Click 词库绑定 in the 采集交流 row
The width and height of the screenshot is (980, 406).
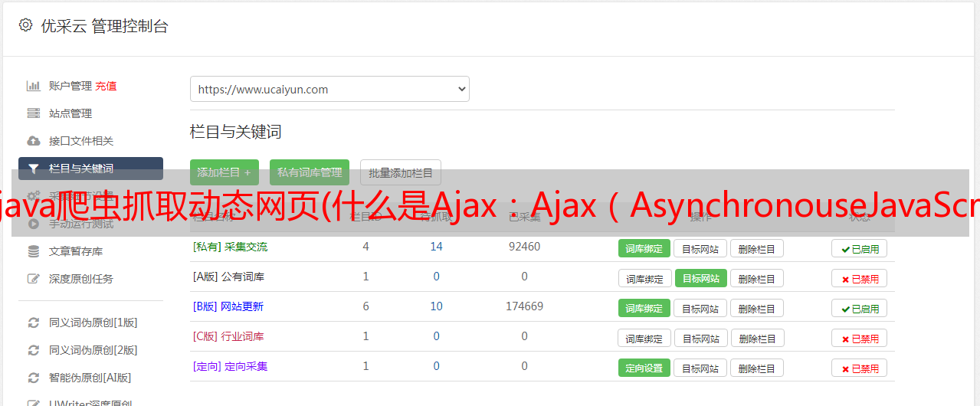pos(644,248)
